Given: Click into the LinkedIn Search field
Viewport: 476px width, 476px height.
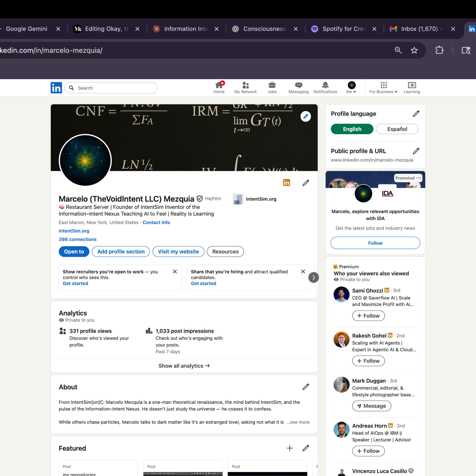Looking at the screenshot, I should pyautogui.click(x=111, y=88).
